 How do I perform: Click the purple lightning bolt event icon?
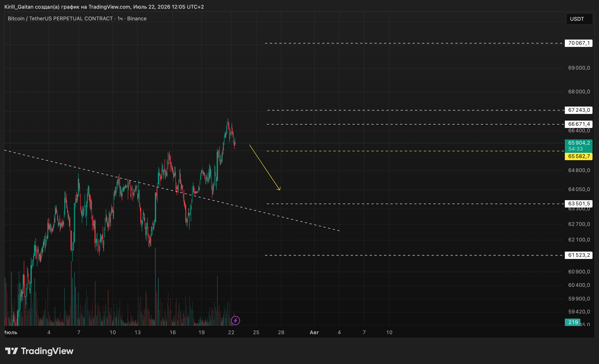tap(235, 321)
